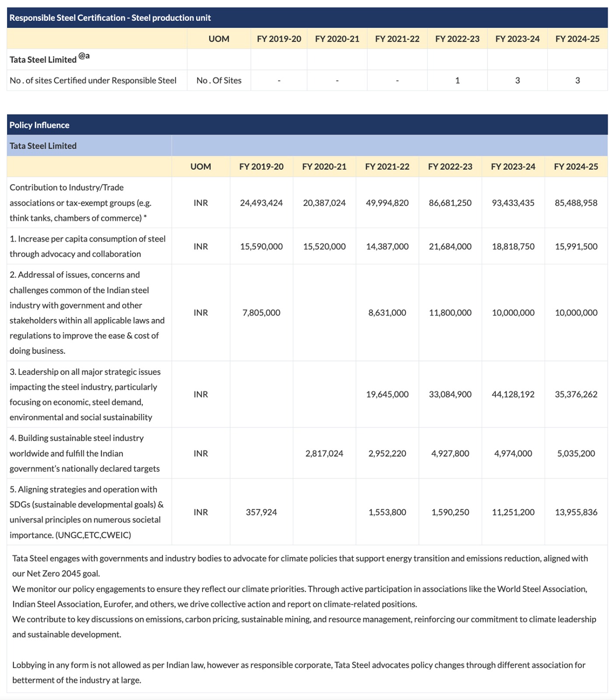Click the 24,493,424 cell for FY 2019-20
Screen dimensions: 616x700
click(x=261, y=203)
